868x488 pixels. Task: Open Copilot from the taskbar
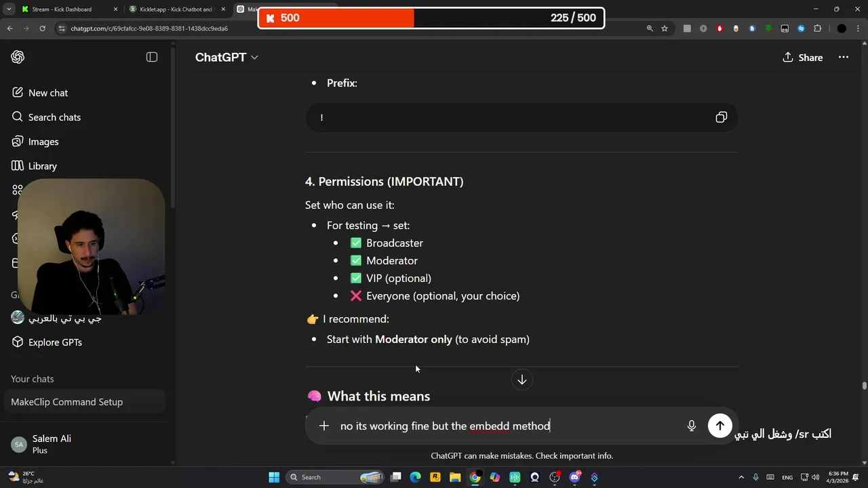[x=495, y=477]
